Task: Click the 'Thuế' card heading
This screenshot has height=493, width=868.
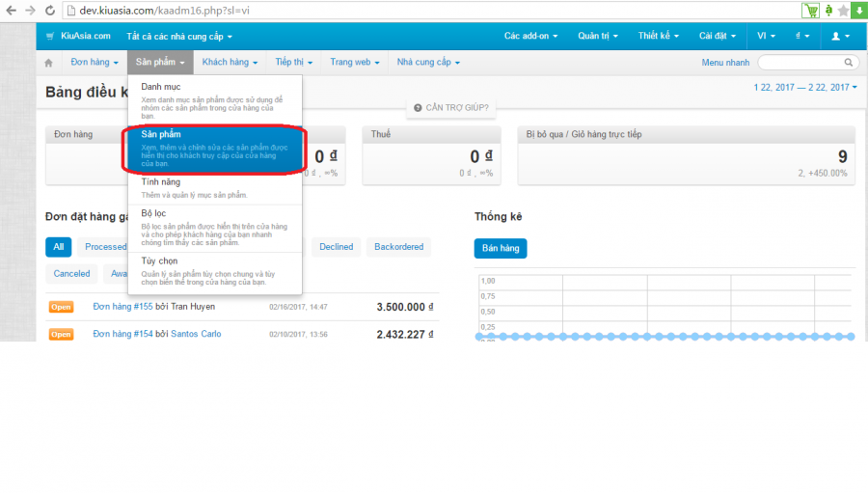Action: point(381,134)
